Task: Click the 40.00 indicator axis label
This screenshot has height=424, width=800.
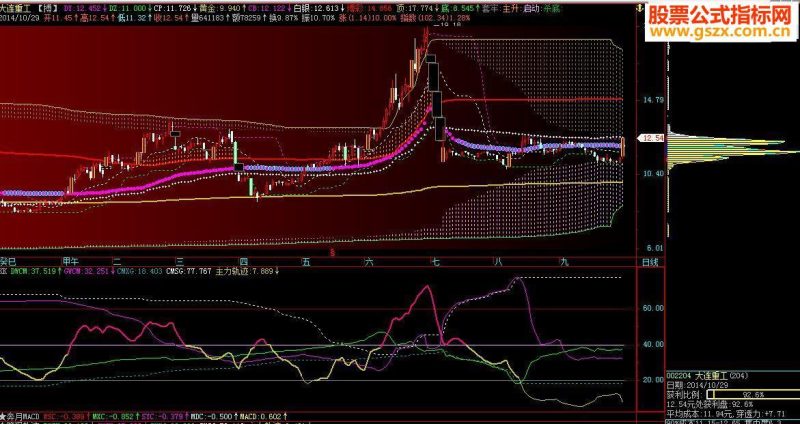Action: [x=653, y=344]
